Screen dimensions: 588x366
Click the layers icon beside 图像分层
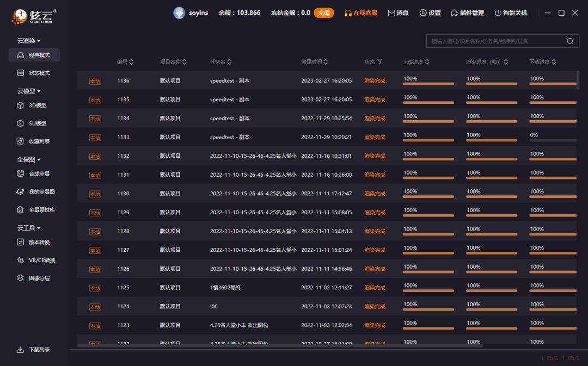(x=20, y=278)
